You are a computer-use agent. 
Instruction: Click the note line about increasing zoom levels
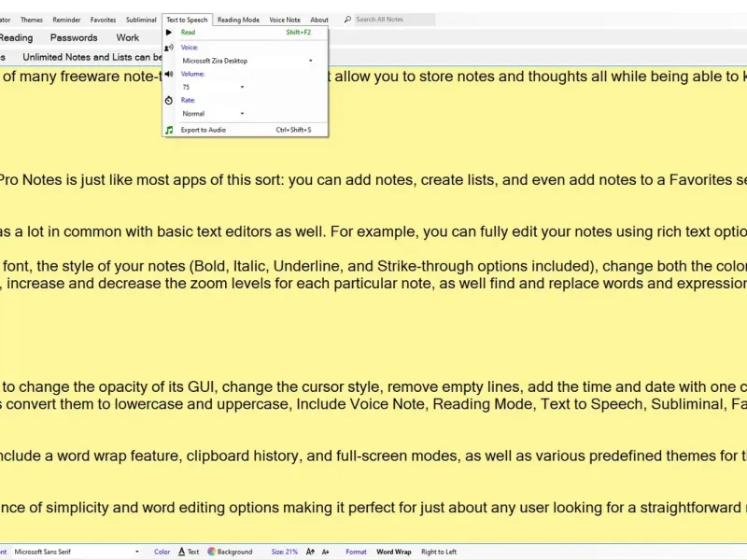[373, 284]
